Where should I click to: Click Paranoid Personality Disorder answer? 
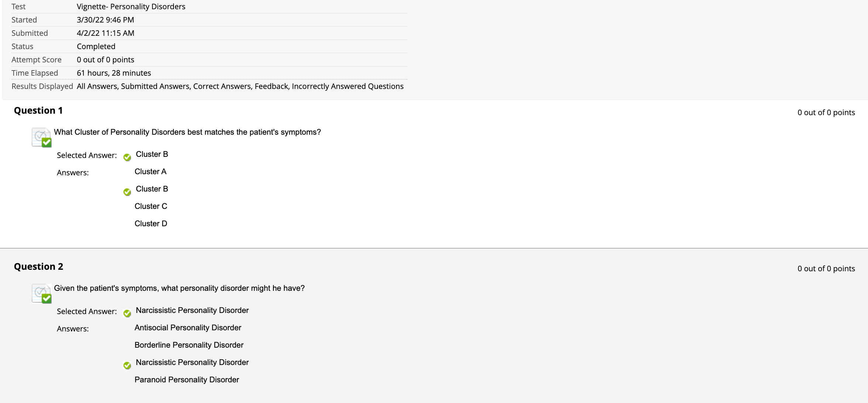[x=187, y=380]
